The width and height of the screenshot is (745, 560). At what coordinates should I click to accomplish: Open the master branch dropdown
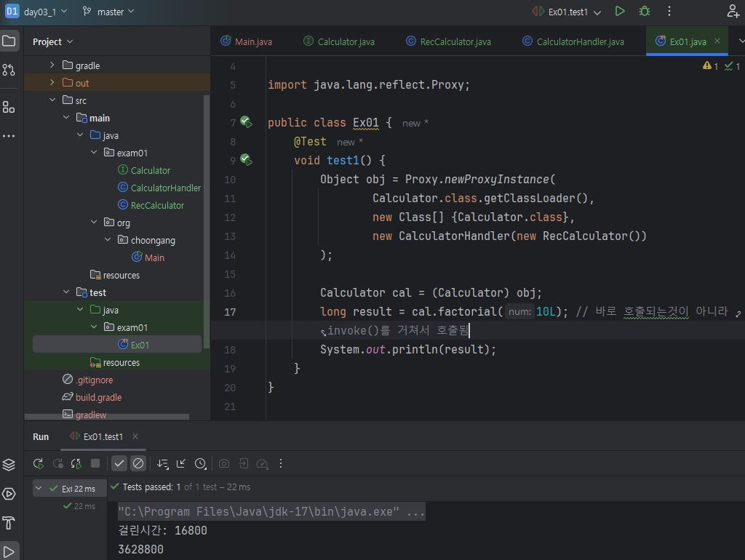[108, 12]
